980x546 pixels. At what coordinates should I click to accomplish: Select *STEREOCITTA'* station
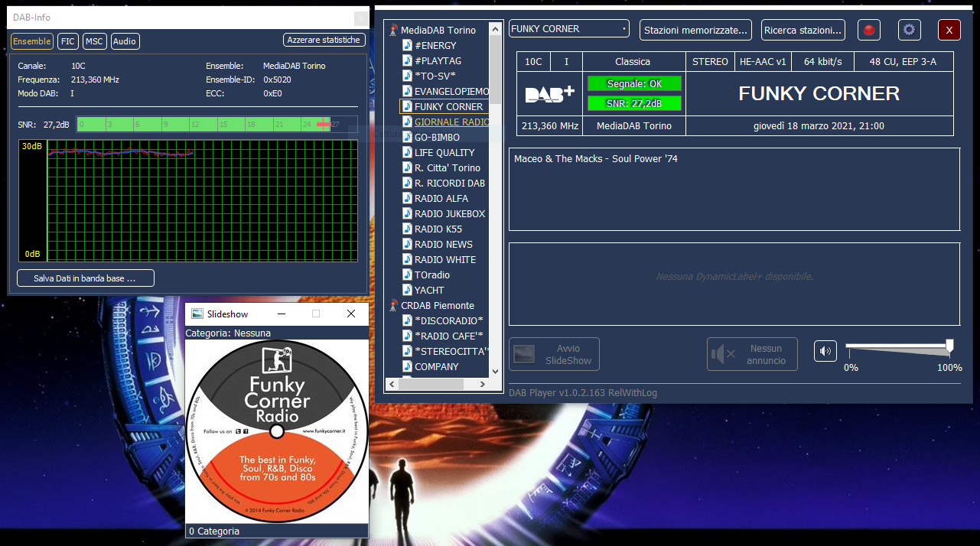click(x=451, y=351)
